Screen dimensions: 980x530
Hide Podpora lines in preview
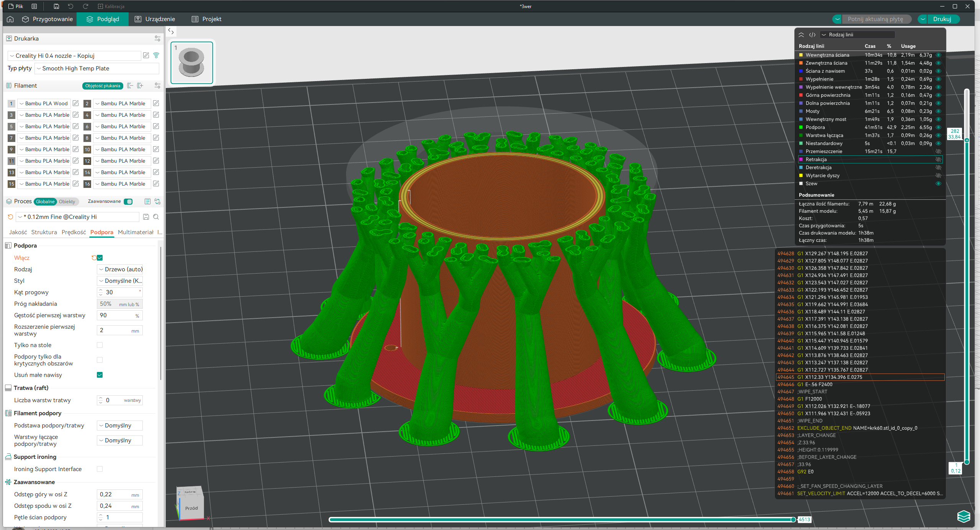click(938, 127)
